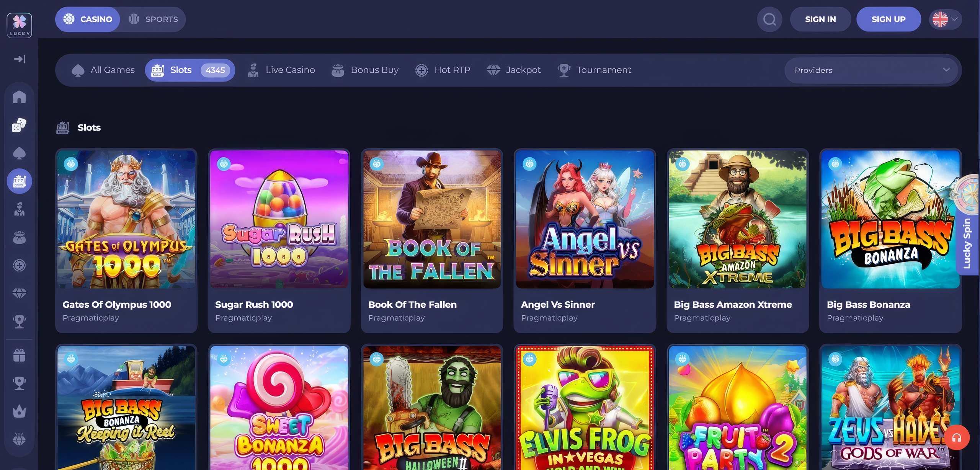Switch to the Casino toggle
The image size is (980, 470).
coord(88,19)
